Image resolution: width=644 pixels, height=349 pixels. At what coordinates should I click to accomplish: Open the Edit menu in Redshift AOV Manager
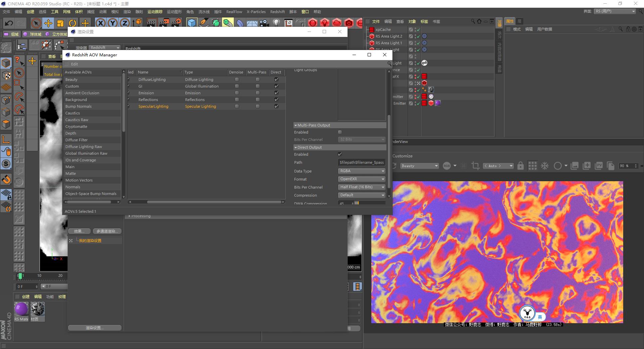pos(74,64)
